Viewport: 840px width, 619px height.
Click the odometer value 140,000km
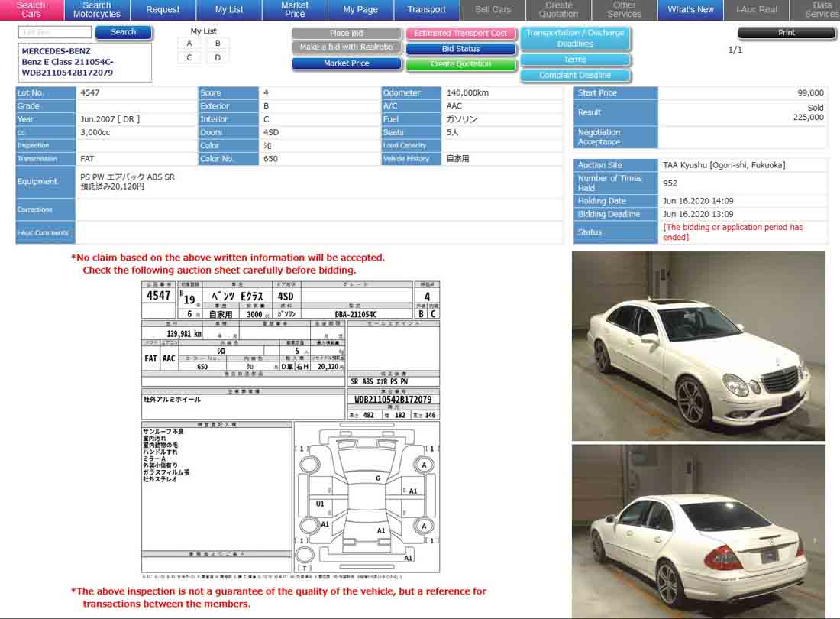pyautogui.click(x=467, y=92)
